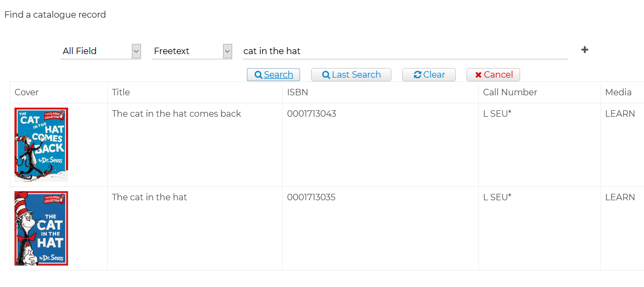The width and height of the screenshot is (644, 287).
Task: Open 'The cat in the hat comes back' cover thumbnail
Action: (x=41, y=145)
